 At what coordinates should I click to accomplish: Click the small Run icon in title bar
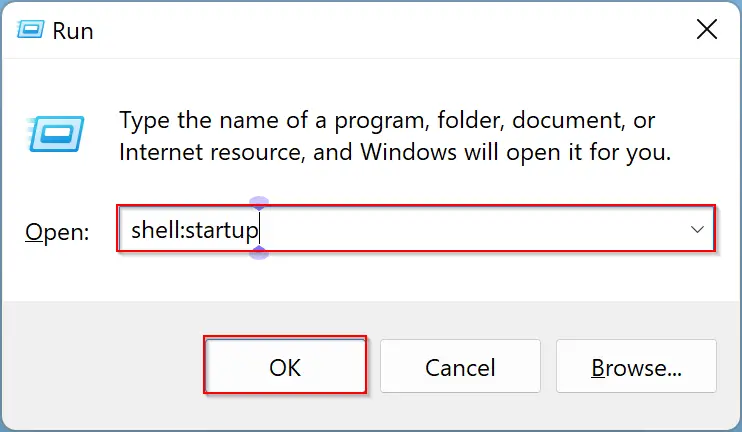coord(31,30)
